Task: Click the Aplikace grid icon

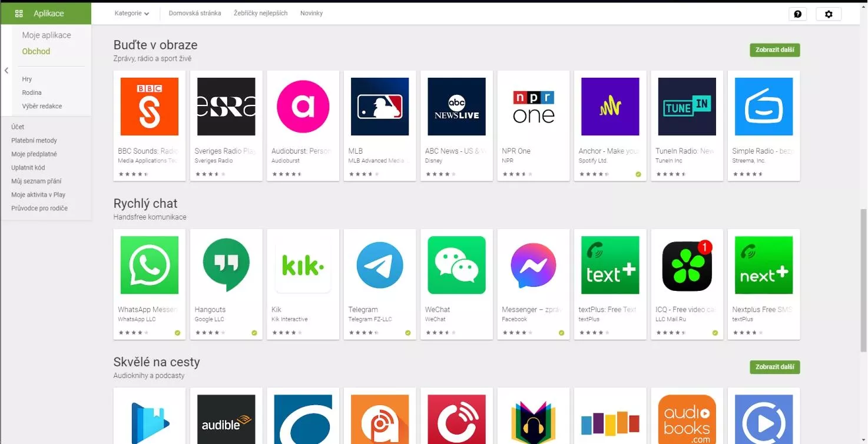Action: tap(19, 14)
